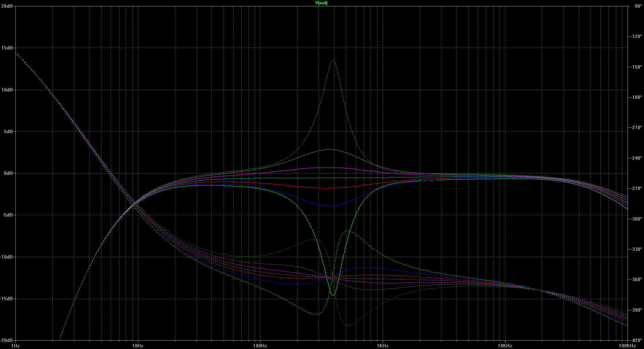Click the -330° phase axis label
The height and width of the screenshot is (349, 644).
click(x=636, y=249)
